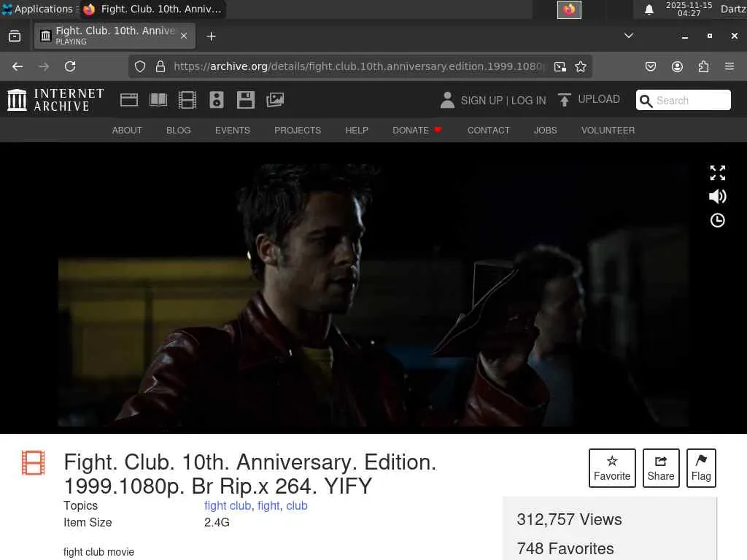
Task: Open the Audio speaker icon in navbar
Action: pyautogui.click(x=216, y=100)
